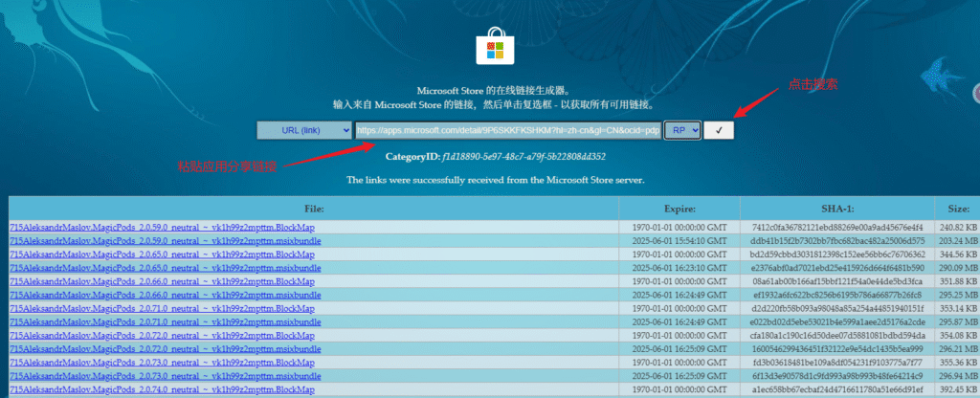Select the CategoryID value f1d18890-5e97-48c7-a79f-5b22808dd352

(x=523, y=156)
